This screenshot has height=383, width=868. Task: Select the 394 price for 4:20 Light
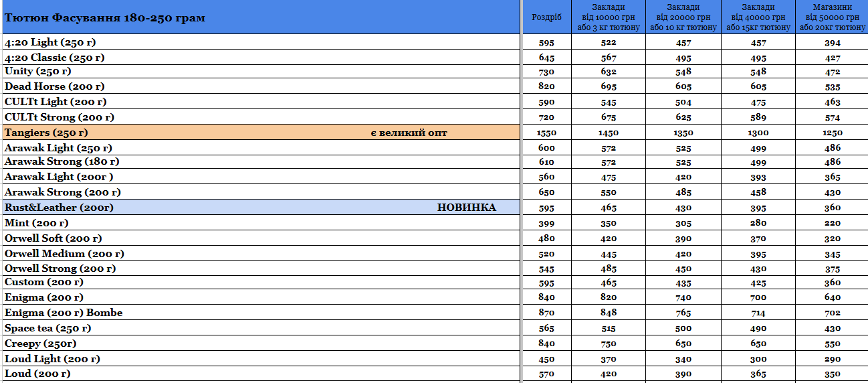tap(833, 43)
